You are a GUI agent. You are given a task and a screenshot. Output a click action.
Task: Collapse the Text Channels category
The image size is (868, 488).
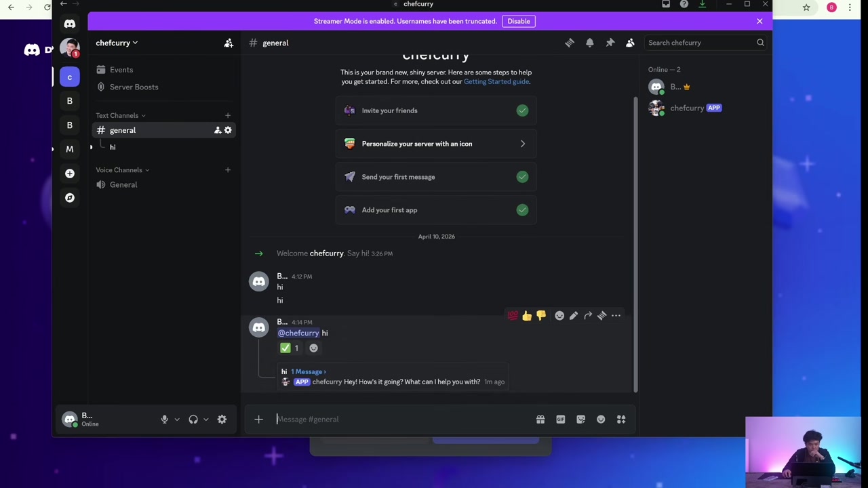point(120,116)
